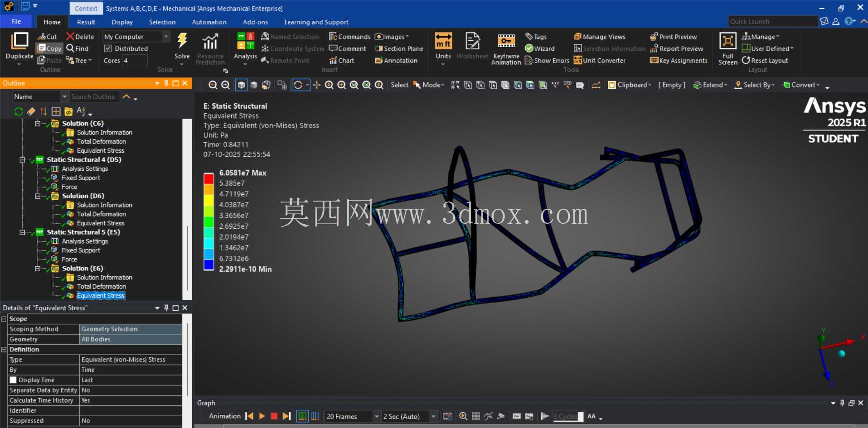Image resolution: width=868 pixels, height=428 pixels.
Task: Stop the result animation
Action: (274, 416)
